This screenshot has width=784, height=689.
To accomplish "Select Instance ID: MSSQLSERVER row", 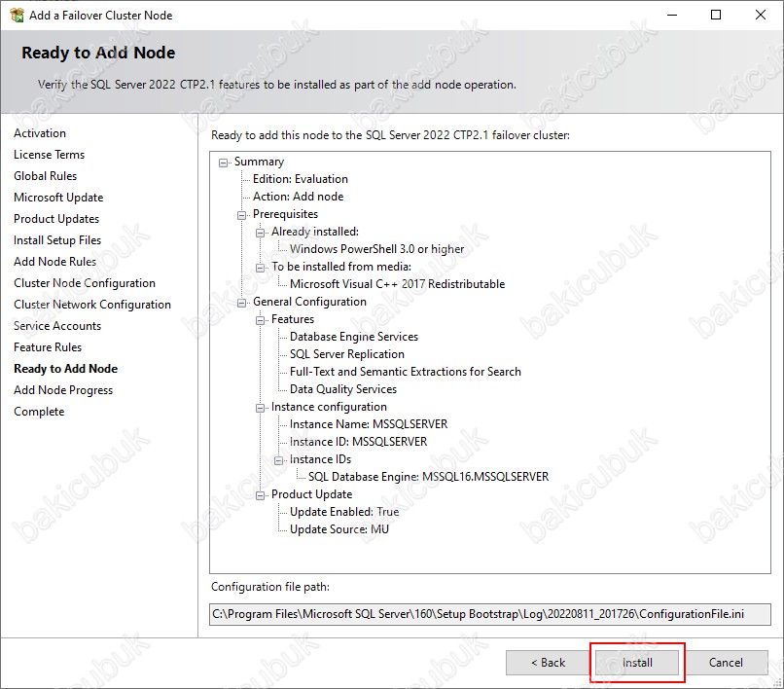I will point(359,442).
